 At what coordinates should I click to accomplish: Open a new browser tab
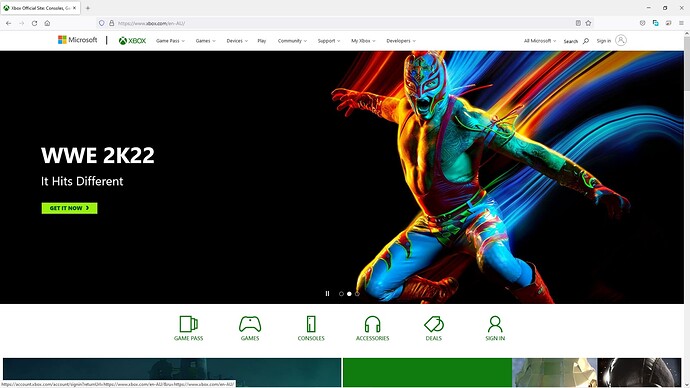(x=88, y=8)
